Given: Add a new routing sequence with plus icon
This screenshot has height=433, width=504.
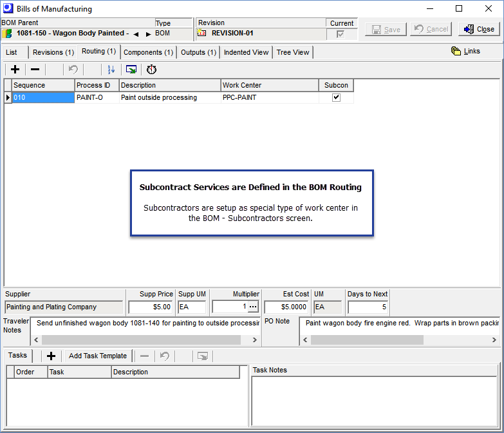Looking at the screenshot, I should pyautogui.click(x=15, y=70).
